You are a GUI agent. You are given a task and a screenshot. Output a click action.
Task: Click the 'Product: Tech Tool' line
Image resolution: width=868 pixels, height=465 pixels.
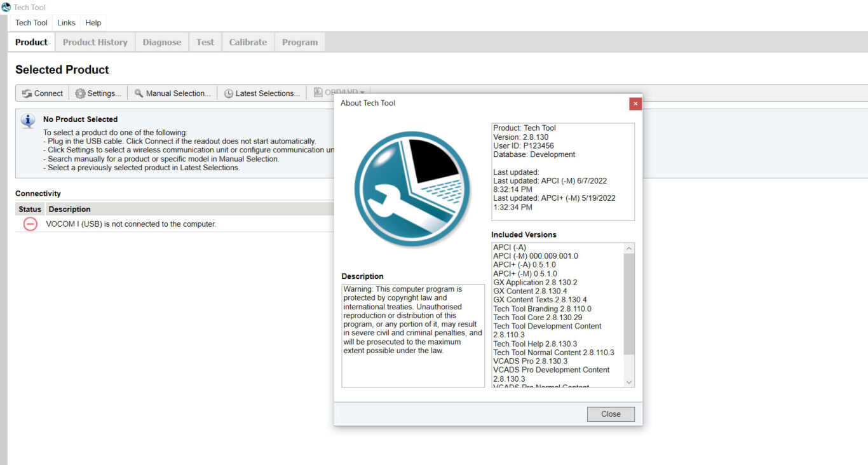coord(524,128)
